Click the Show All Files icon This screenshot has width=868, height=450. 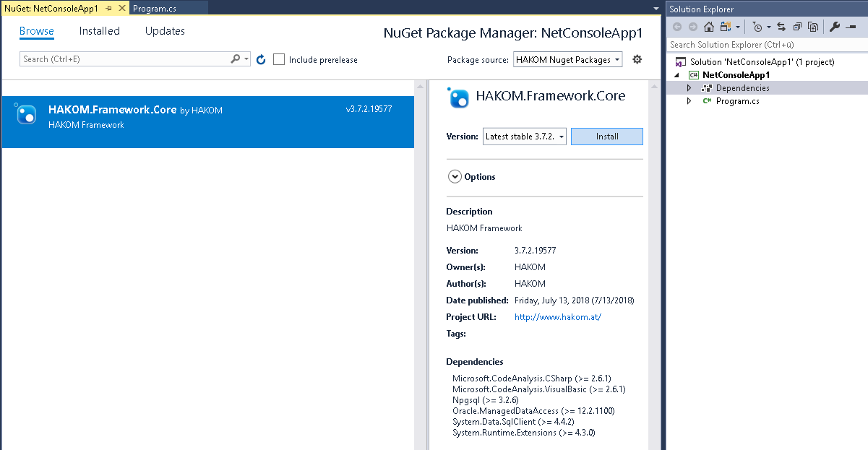(813, 27)
